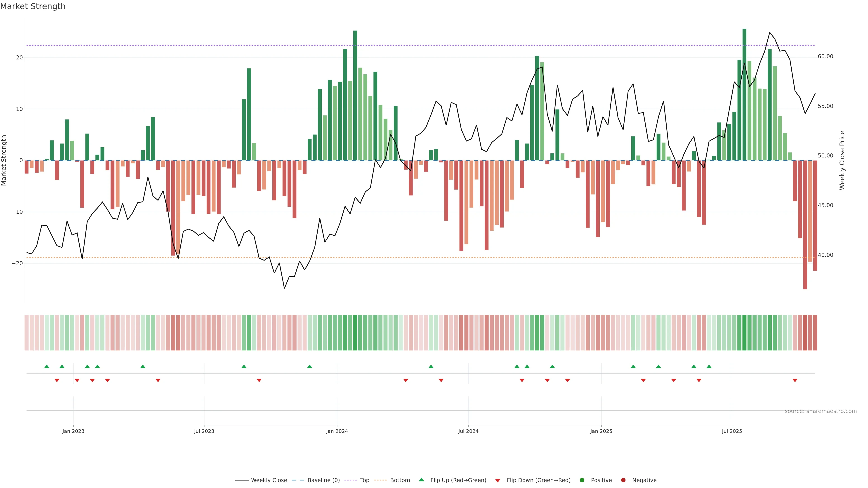
Task: Click the Positive green circle legend icon
Action: coord(582,480)
